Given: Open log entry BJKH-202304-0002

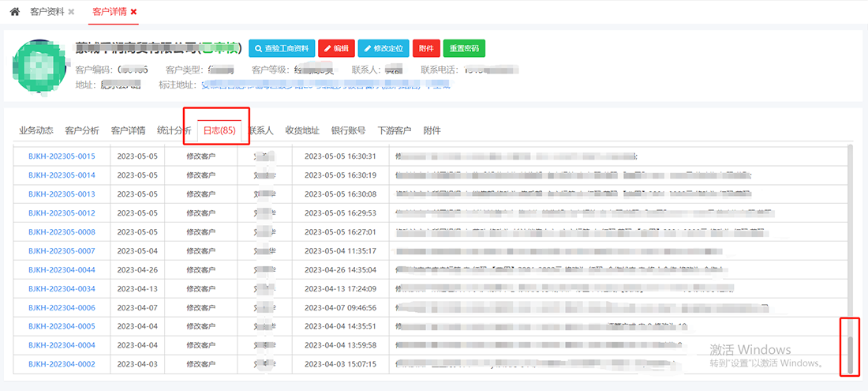Looking at the screenshot, I should tap(62, 364).
